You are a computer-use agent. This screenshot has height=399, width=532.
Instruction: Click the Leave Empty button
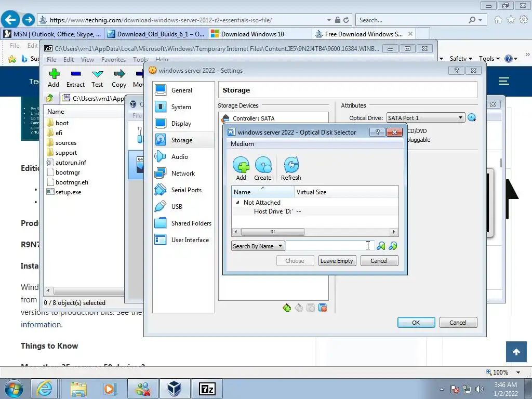pos(337,261)
